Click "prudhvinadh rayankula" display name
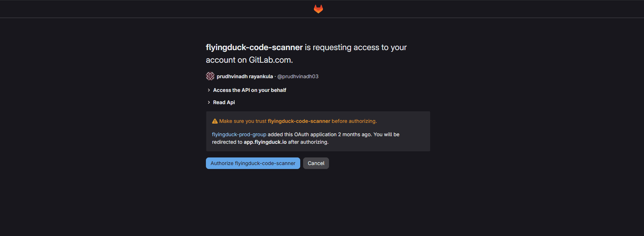 click(245, 76)
